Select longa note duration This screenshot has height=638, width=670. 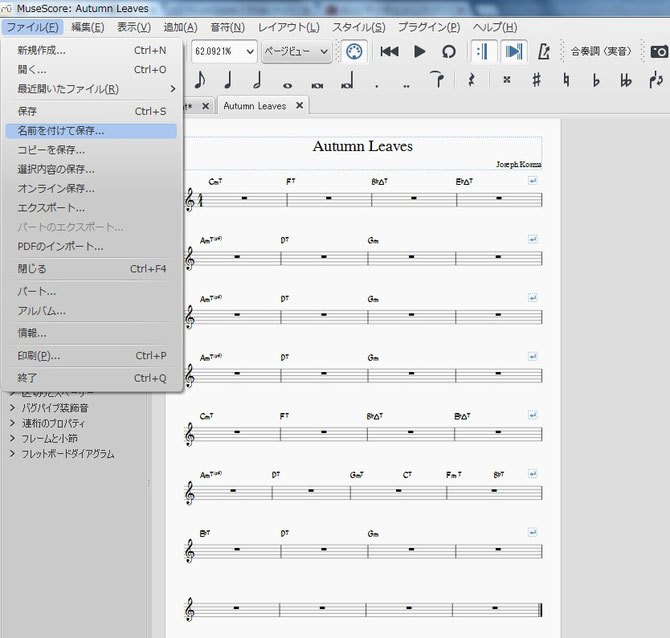click(347, 80)
